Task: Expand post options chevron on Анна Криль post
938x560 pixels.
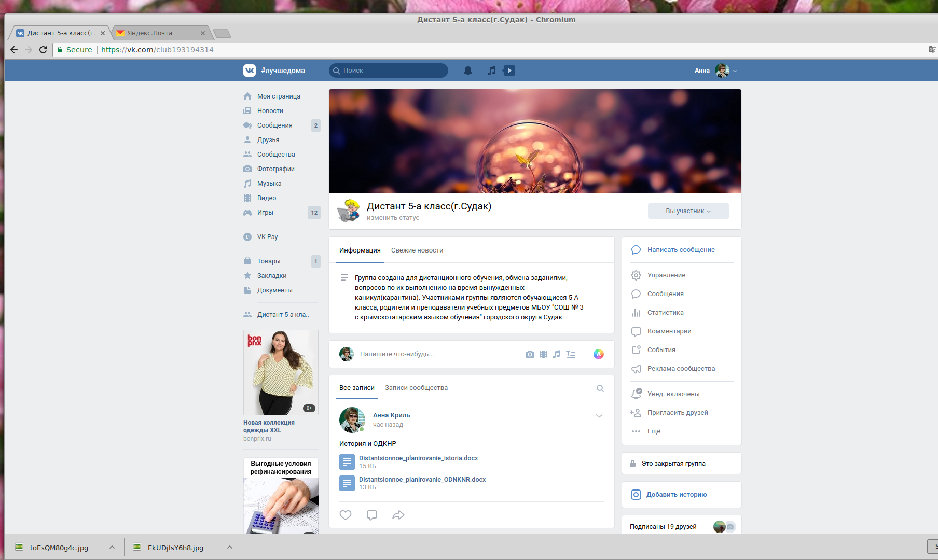Action: (x=599, y=416)
